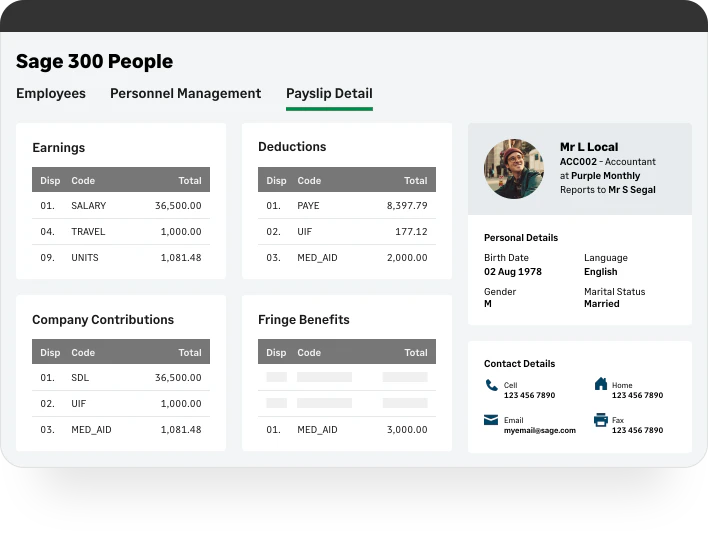Click the Personal Details heading
The image size is (708, 537).
[521, 238]
